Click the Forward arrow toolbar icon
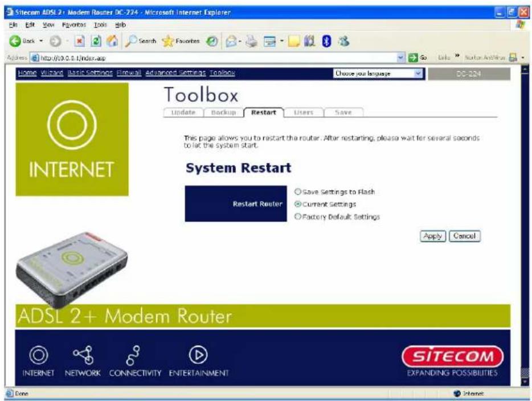The height and width of the screenshot is (401, 532). coord(55,41)
